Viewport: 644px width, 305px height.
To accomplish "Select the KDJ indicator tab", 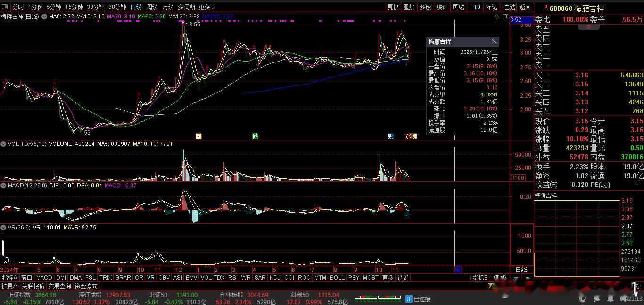I will click(274, 278).
